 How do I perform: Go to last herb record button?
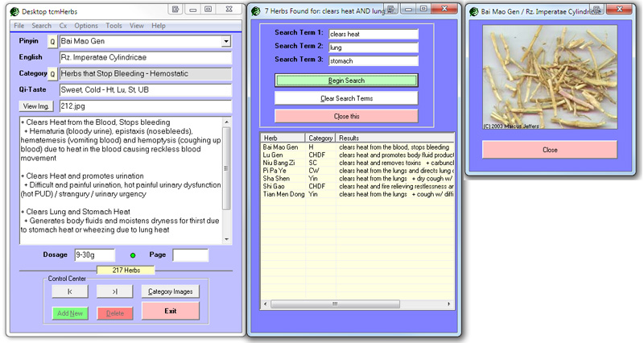point(114,291)
